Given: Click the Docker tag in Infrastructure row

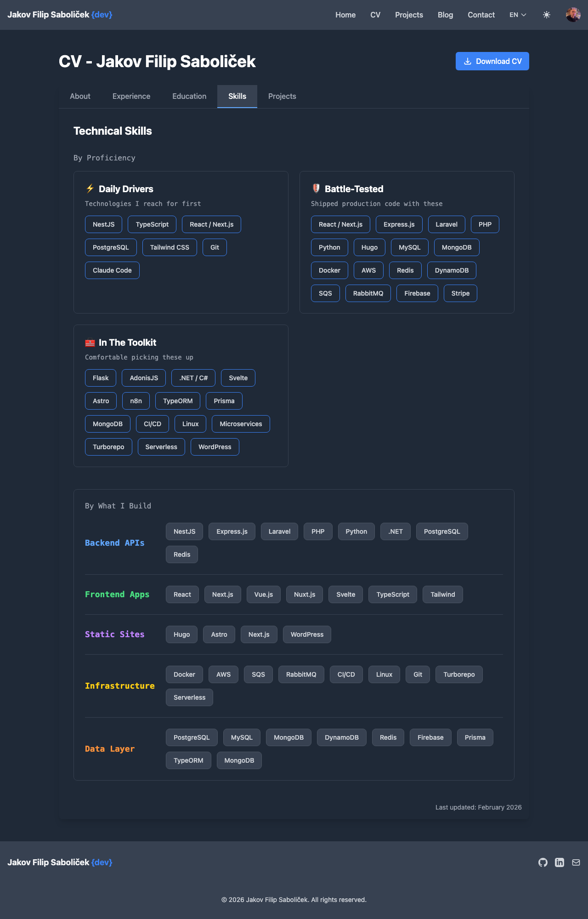Looking at the screenshot, I should [184, 674].
